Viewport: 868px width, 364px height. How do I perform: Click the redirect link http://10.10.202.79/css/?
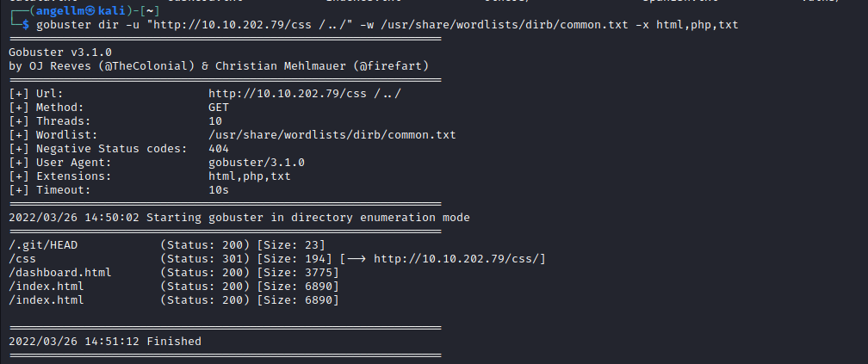point(460,258)
